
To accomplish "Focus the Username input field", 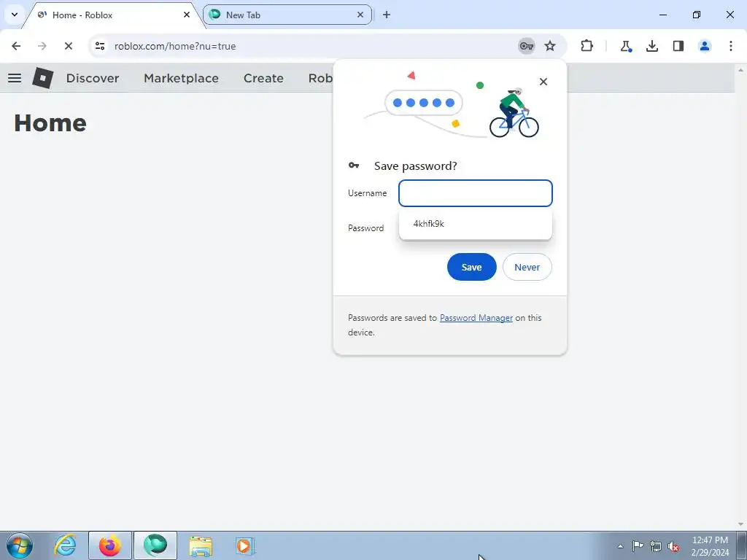I will point(476,193).
